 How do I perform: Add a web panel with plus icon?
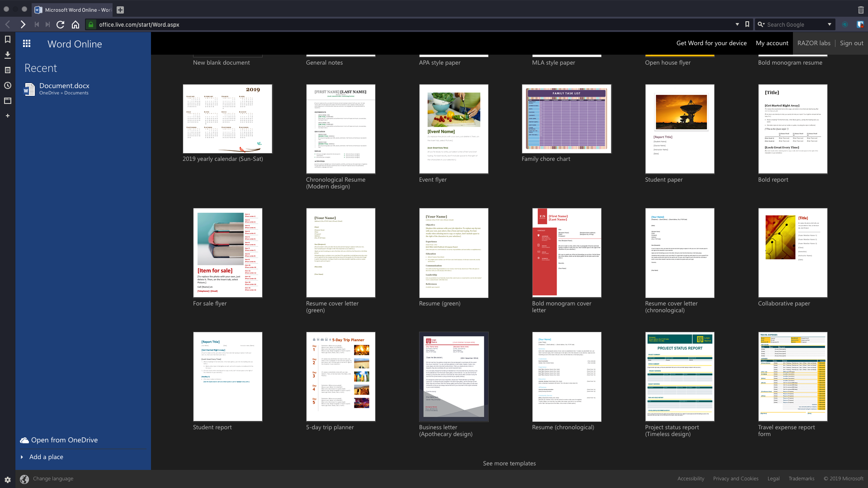[x=8, y=116]
